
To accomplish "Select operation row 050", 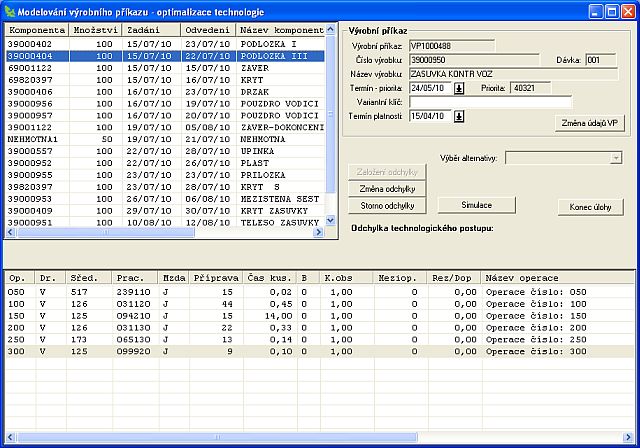I will coord(320,292).
